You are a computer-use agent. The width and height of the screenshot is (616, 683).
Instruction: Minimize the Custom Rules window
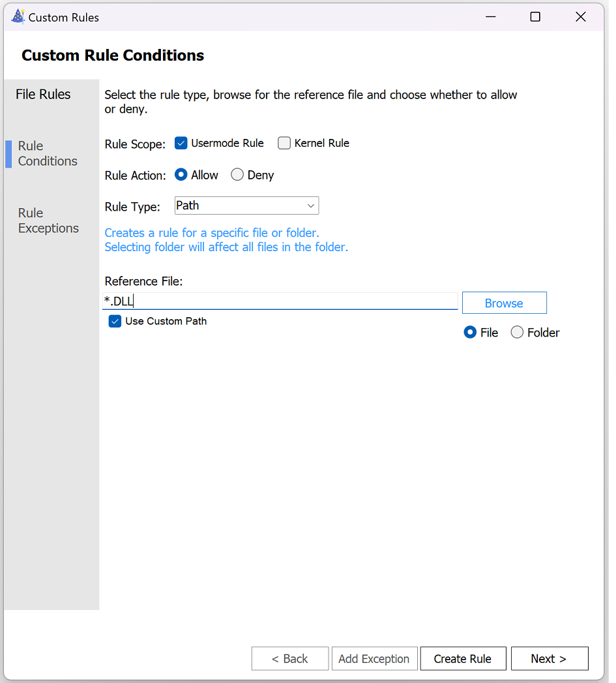(x=490, y=18)
